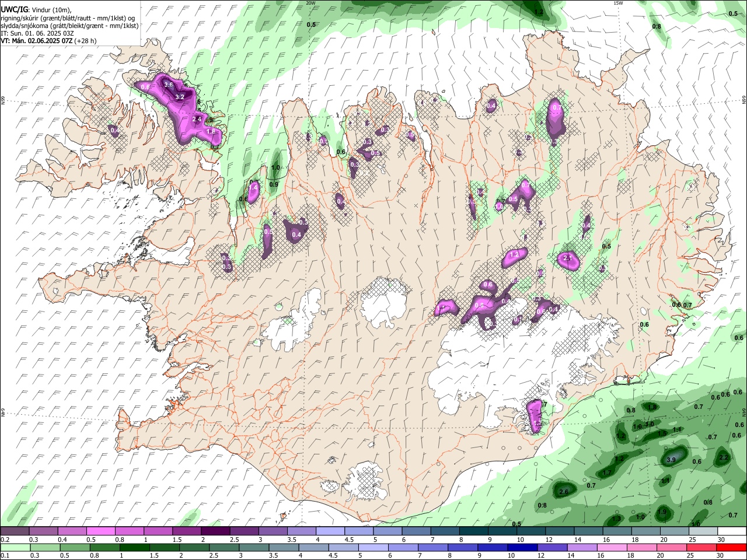Click the "2.5" label under the upper legend row
The width and height of the screenshot is (747, 560).
(233, 540)
